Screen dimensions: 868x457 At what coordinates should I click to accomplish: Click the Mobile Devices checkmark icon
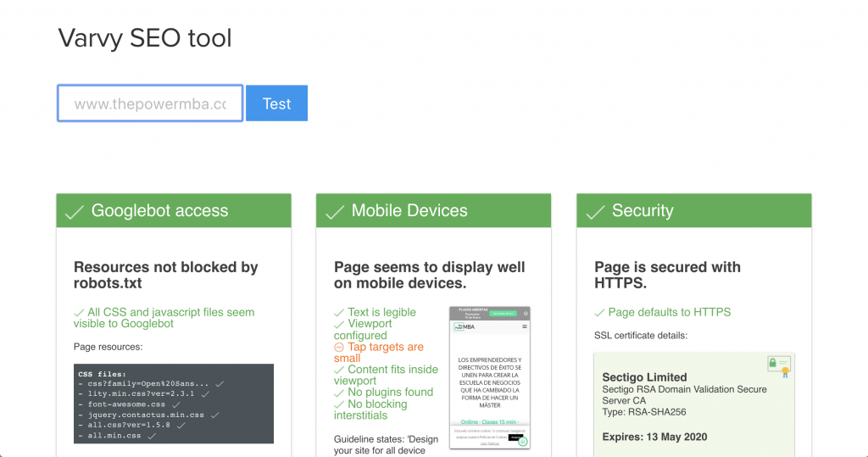pos(335,212)
